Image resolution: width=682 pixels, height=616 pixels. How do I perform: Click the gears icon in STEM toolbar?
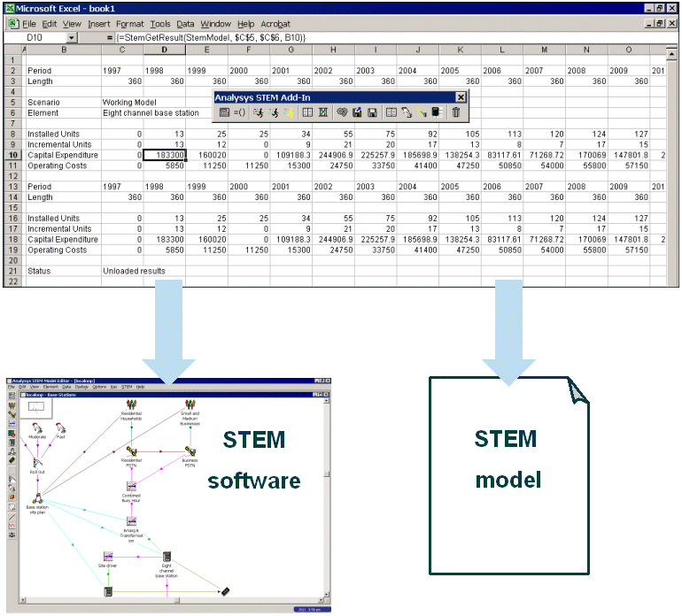pyautogui.click(x=341, y=112)
